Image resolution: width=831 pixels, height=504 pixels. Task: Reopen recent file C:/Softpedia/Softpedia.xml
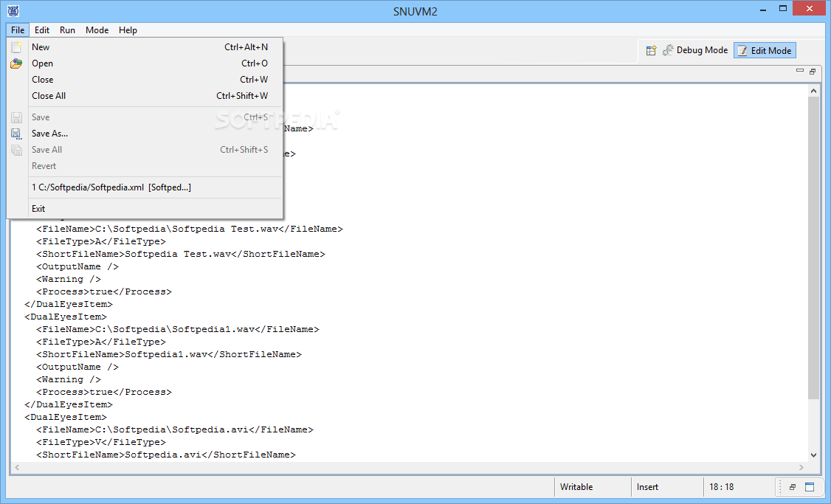coord(145,187)
